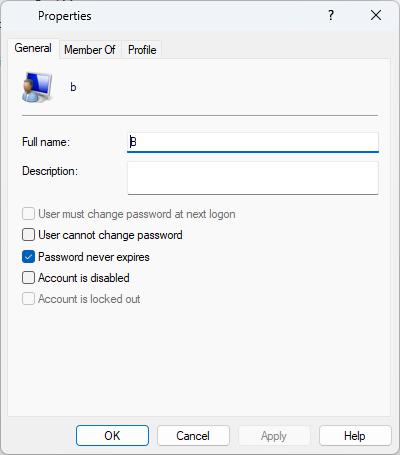400x455 pixels.
Task: Switch to the General tab
Action: [33, 48]
